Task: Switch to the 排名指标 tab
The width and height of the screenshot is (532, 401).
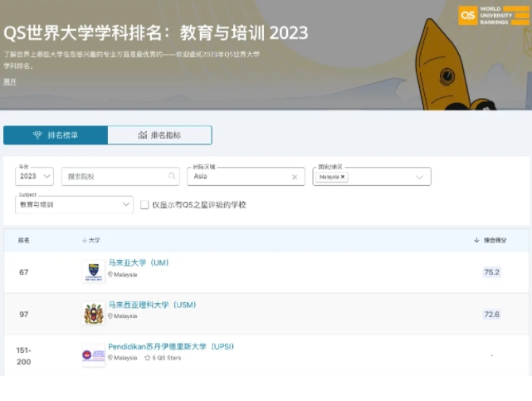Action: tap(160, 135)
